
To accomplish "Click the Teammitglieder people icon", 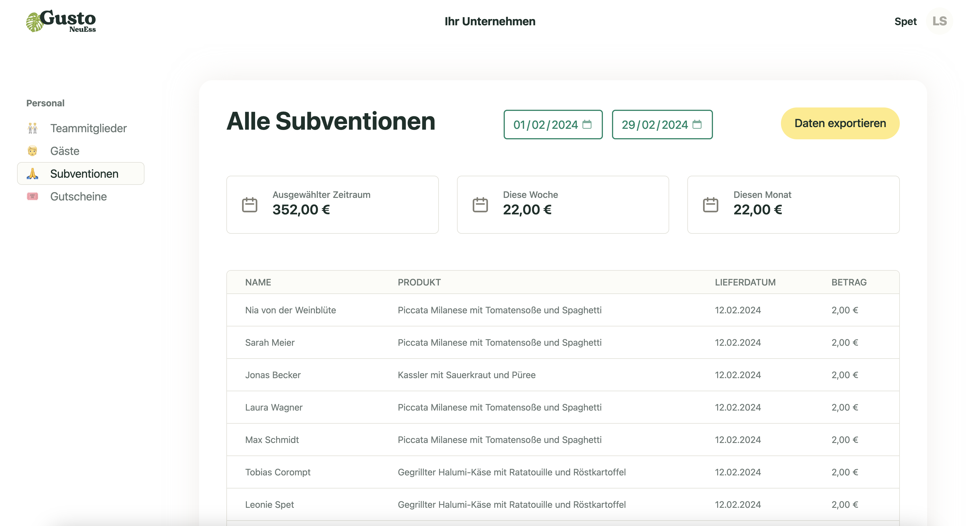I will [33, 128].
